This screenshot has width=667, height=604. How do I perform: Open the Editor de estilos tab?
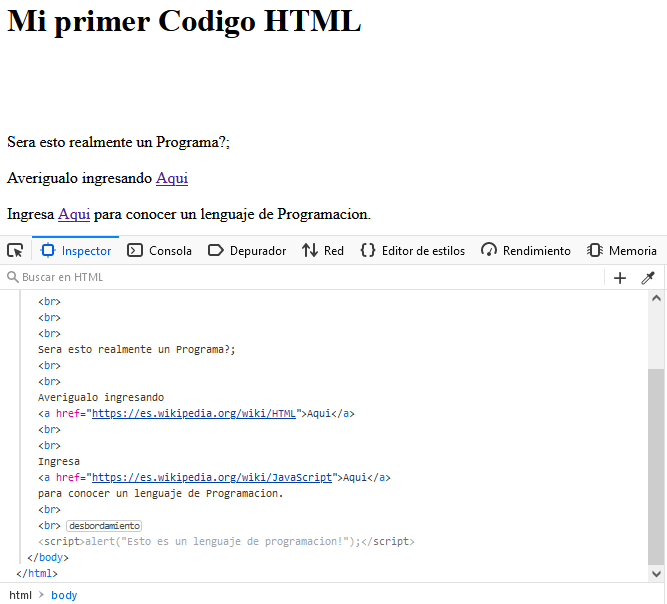point(412,251)
